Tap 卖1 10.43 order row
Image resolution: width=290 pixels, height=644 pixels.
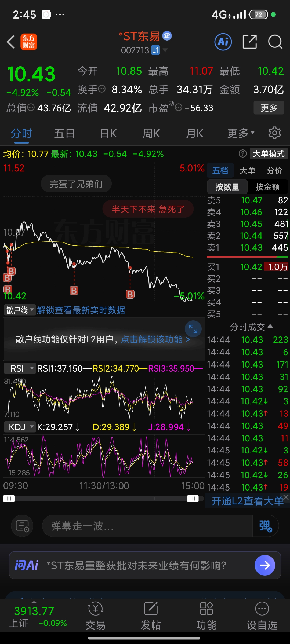[x=248, y=247]
